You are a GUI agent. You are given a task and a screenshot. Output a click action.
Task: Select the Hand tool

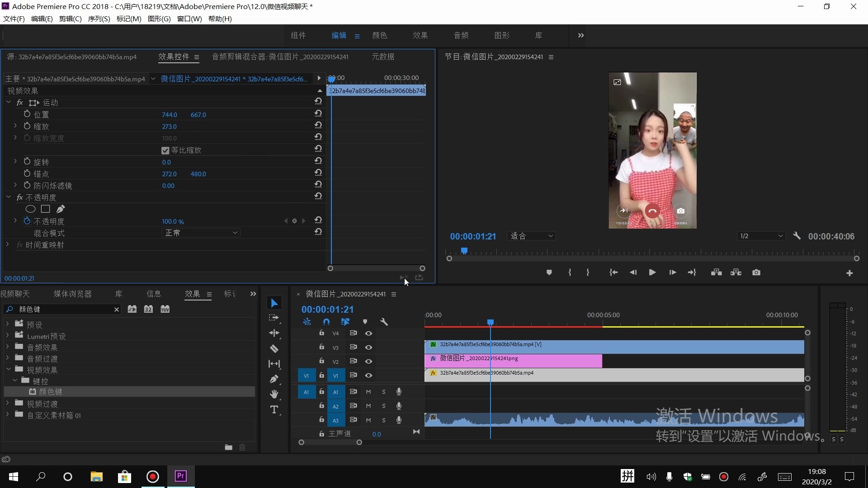click(x=274, y=394)
